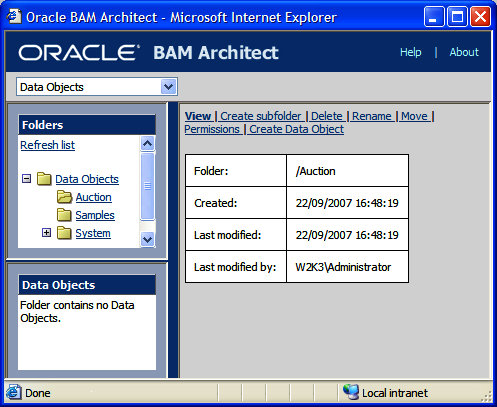Select the System folder link

tap(93, 233)
